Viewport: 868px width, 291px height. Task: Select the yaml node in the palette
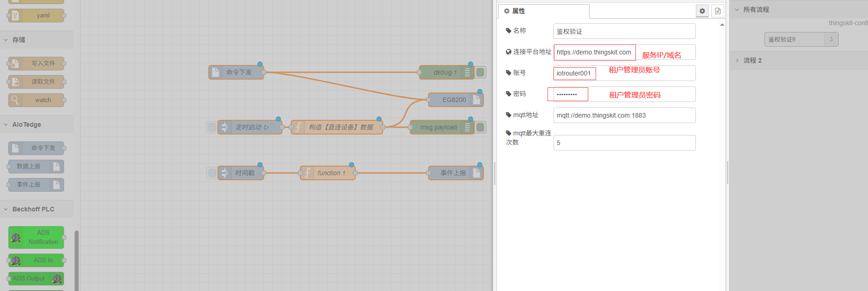(x=36, y=16)
